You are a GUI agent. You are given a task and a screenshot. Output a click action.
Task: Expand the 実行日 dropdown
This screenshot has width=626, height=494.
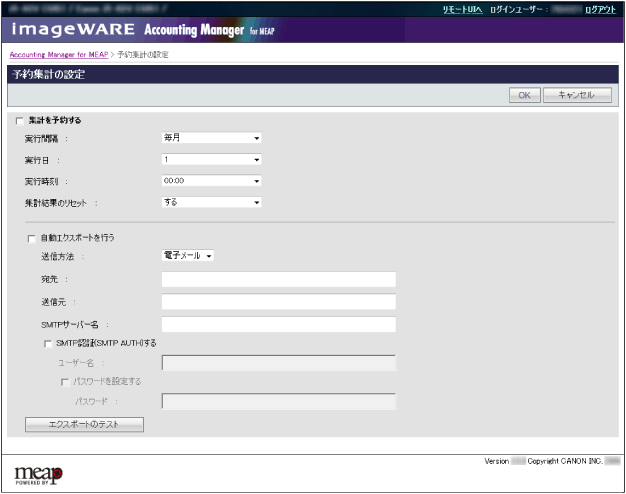click(x=211, y=159)
